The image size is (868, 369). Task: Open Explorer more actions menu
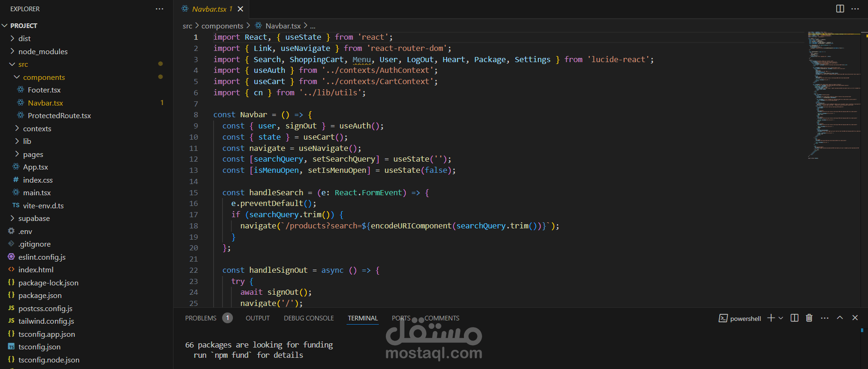point(159,9)
